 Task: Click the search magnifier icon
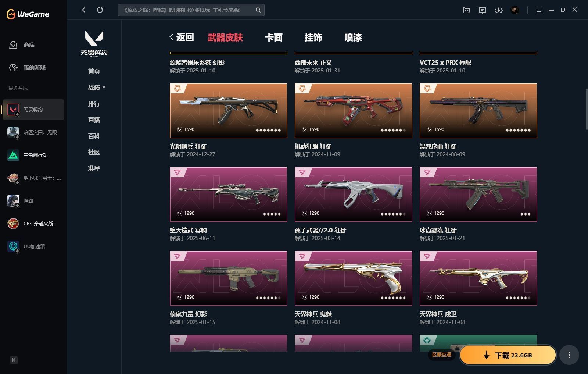pyautogui.click(x=258, y=10)
